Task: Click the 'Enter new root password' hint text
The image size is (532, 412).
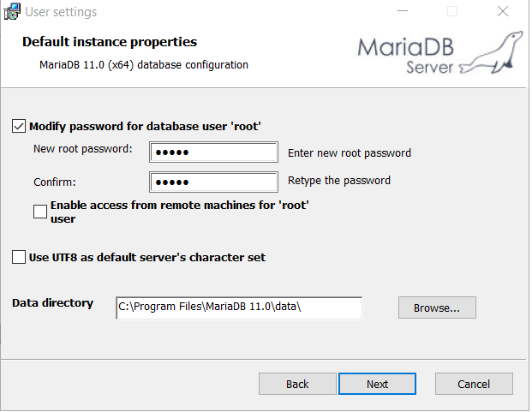Action: click(x=350, y=153)
